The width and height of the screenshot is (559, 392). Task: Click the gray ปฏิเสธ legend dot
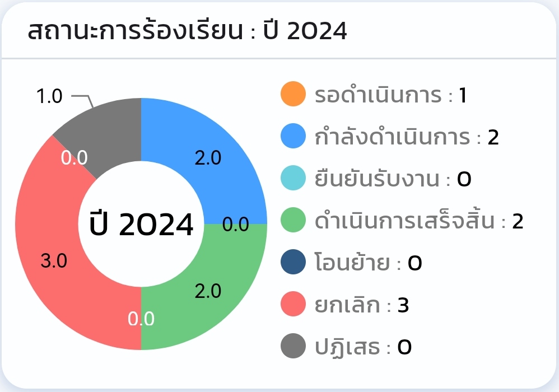tap(293, 346)
